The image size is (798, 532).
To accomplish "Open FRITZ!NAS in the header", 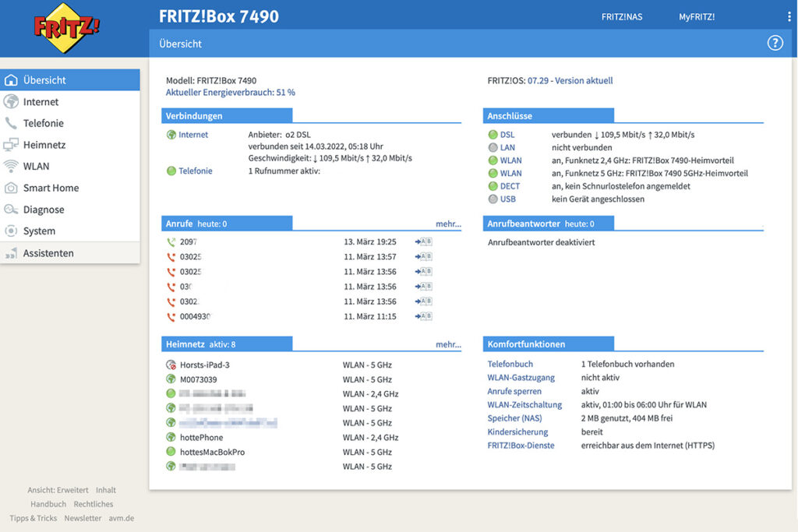I will pyautogui.click(x=622, y=17).
